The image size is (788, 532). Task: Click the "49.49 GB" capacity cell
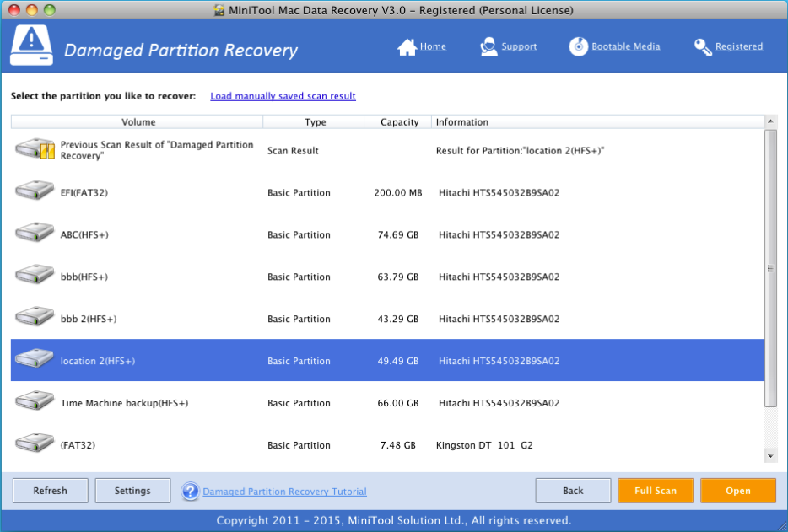(398, 361)
